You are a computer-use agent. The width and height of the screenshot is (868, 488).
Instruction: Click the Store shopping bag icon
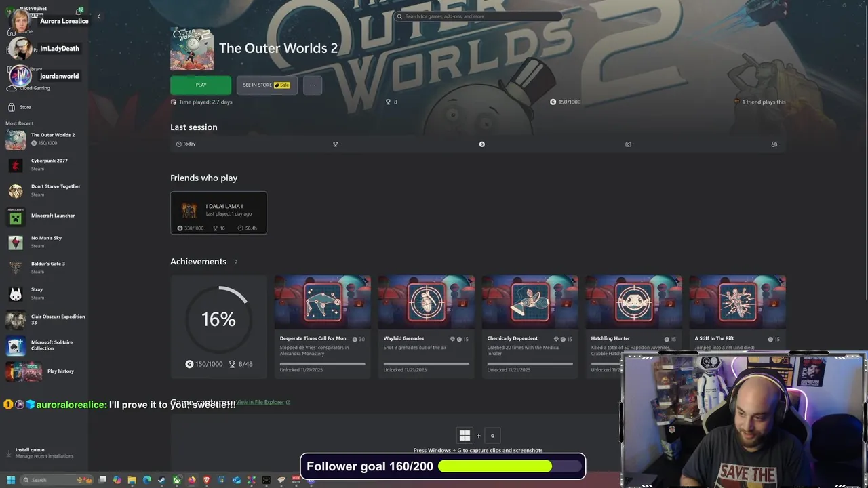click(12, 107)
